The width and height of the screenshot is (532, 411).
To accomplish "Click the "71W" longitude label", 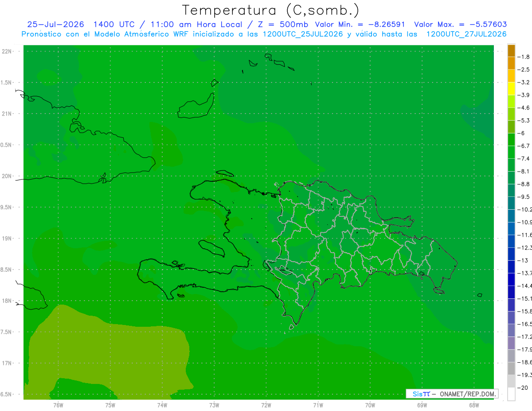I will pos(318,405).
